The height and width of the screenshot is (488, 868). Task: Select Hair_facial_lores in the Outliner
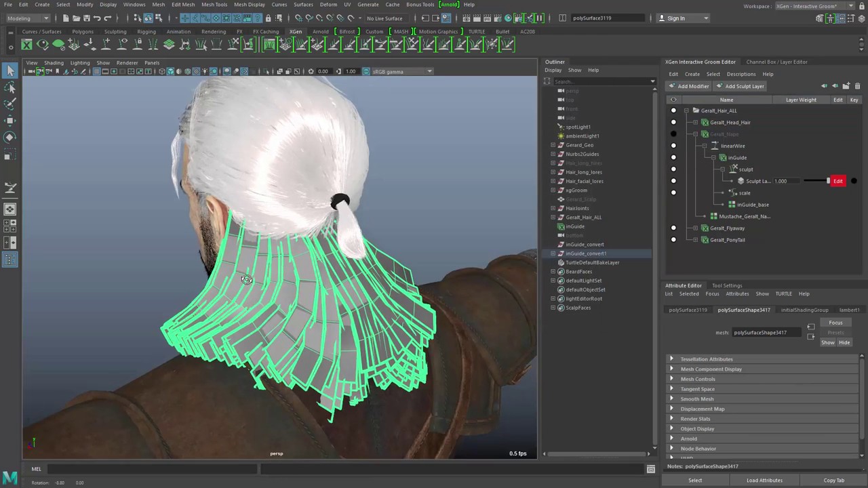(x=585, y=181)
